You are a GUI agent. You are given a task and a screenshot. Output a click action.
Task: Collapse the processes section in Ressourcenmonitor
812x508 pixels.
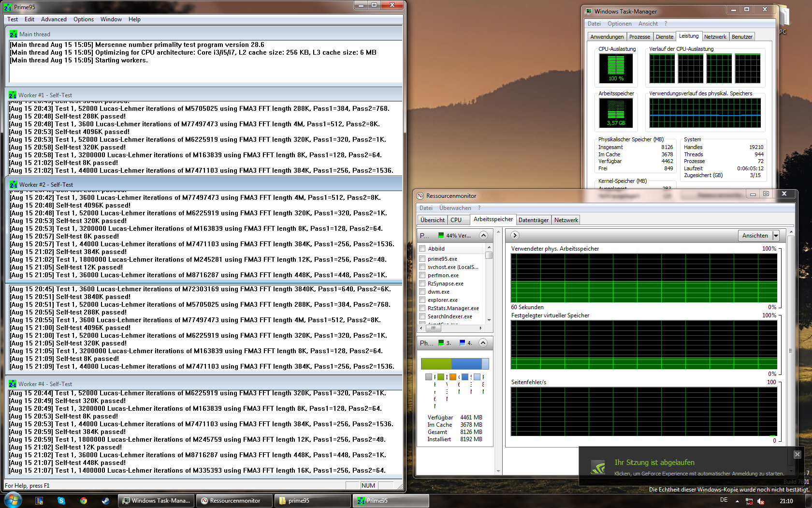[x=483, y=236]
